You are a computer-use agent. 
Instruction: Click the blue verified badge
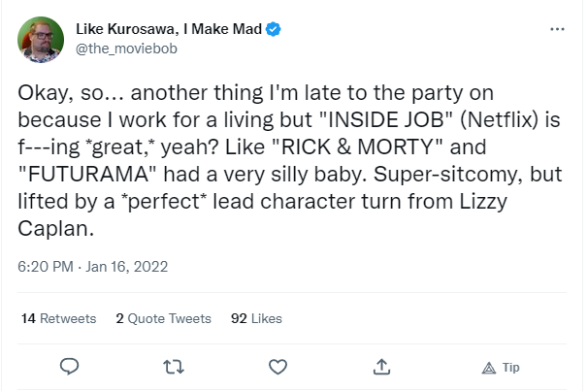274,30
